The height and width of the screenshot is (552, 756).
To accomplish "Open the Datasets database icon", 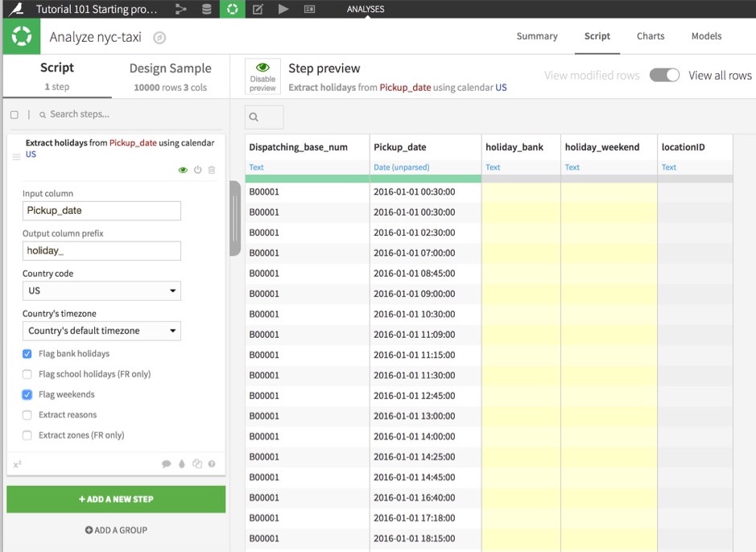I will (207, 10).
